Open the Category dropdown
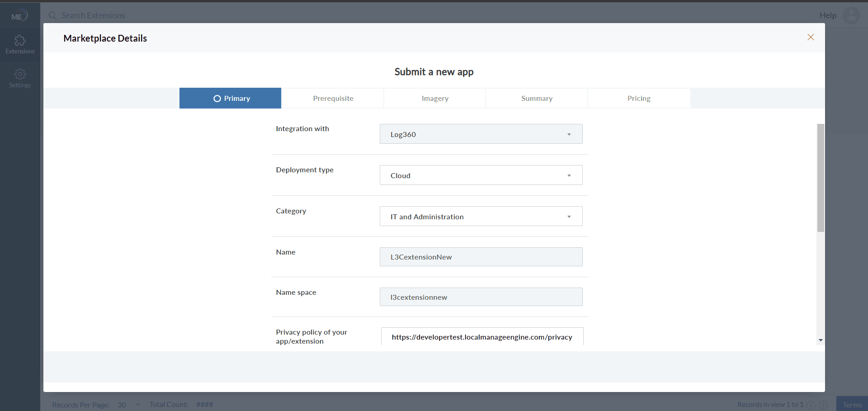Screen dimensions: 868x411 [x=569, y=216]
